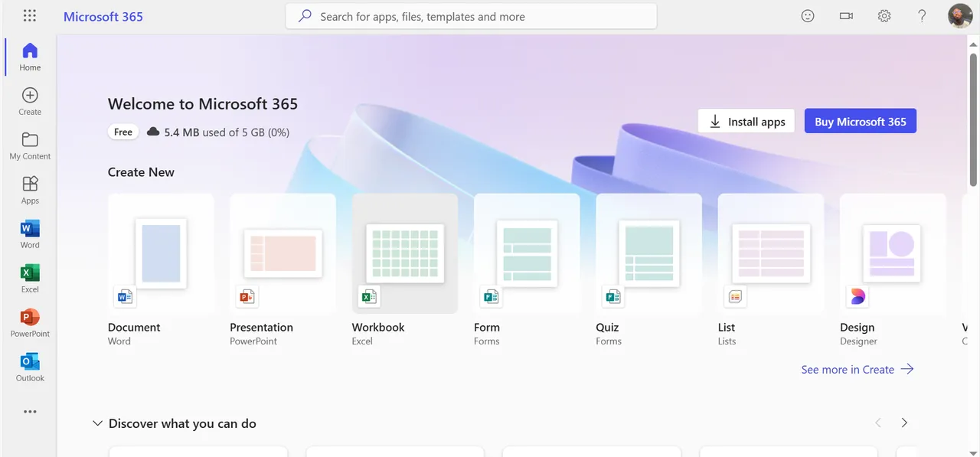Click the Forms badge on Form card
Viewport: 980px width, 457px height.
(x=490, y=296)
